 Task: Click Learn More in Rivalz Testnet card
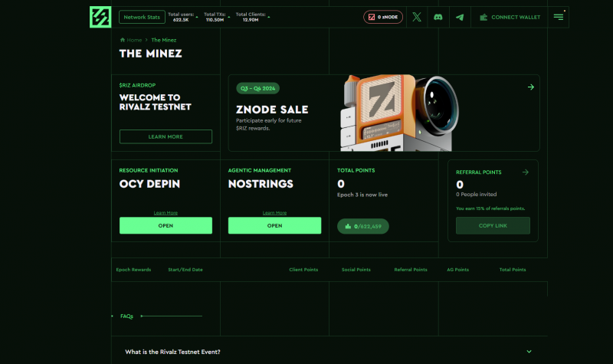point(166,136)
